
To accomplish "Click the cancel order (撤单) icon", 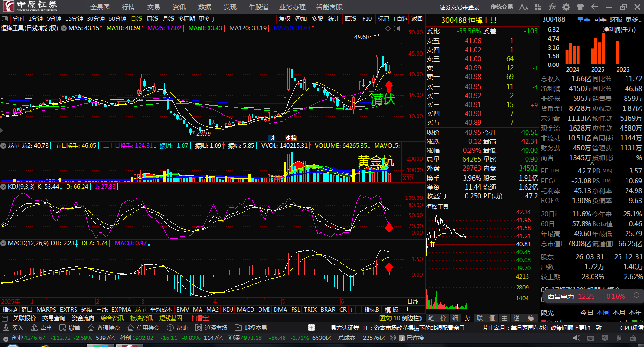I will (x=63, y=328).
